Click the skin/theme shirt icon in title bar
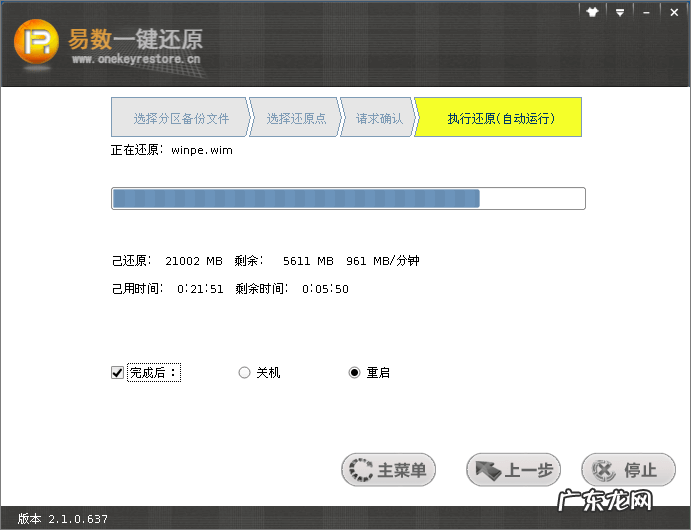The image size is (691, 530). 593,12
